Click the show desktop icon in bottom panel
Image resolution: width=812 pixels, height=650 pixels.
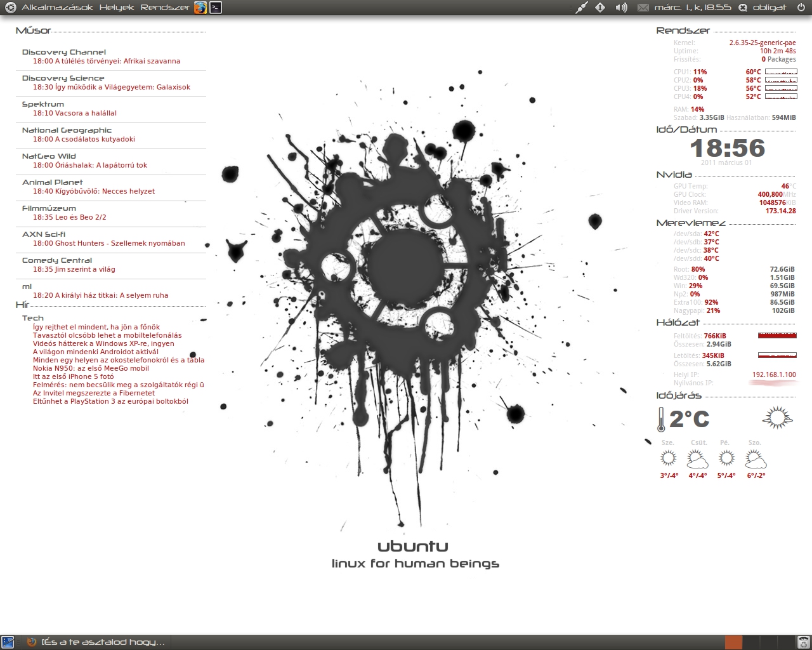(8, 642)
